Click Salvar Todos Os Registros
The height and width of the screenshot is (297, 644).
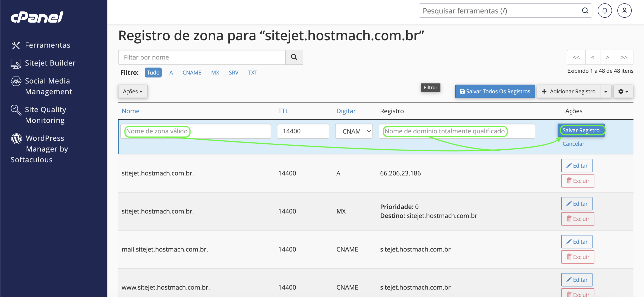point(495,91)
